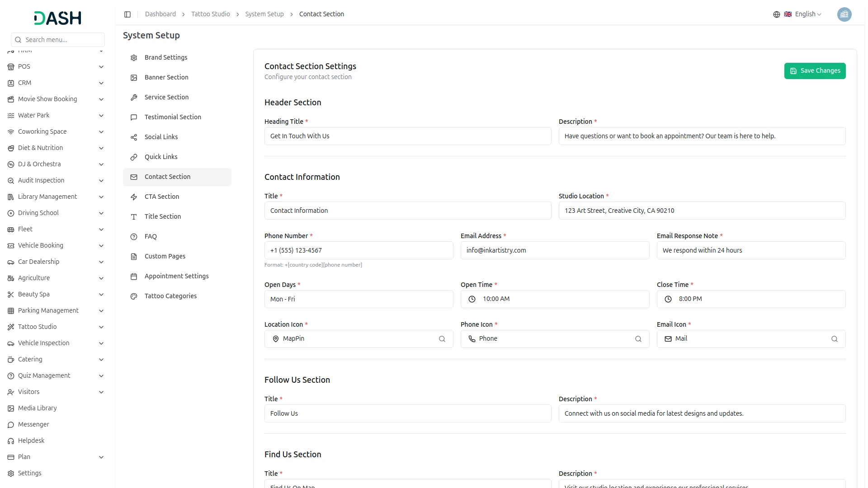Click search icon in Phone Icon field

(638, 339)
